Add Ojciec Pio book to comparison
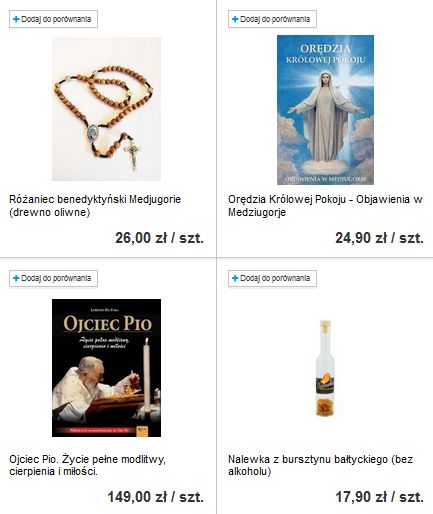 (53, 278)
